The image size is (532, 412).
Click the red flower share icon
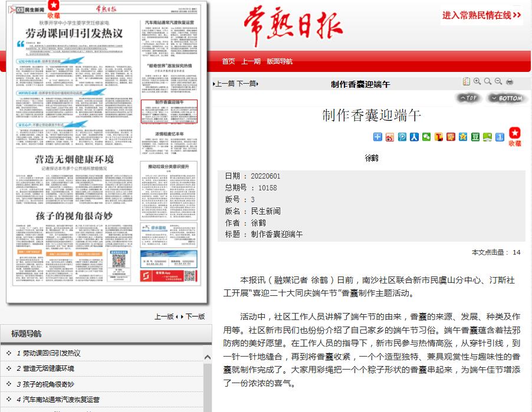click(451, 137)
